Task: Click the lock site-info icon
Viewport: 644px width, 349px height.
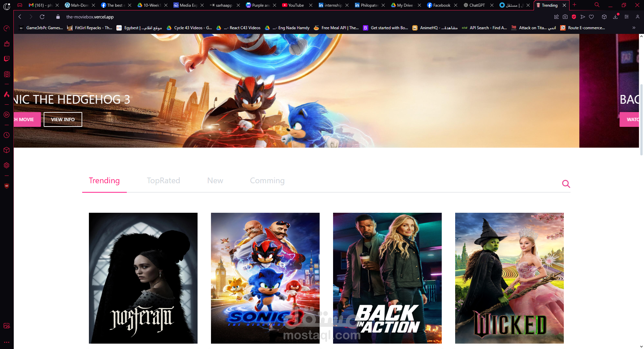Action: click(58, 17)
